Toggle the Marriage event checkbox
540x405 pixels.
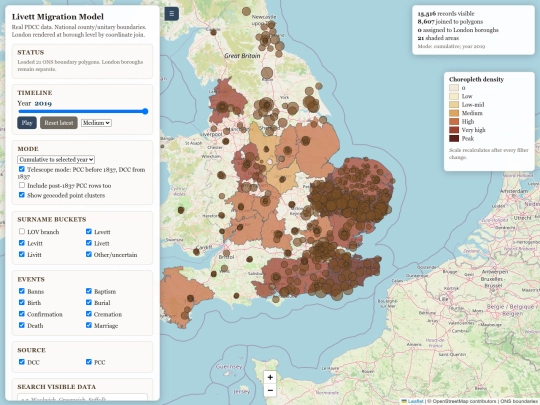(x=89, y=325)
